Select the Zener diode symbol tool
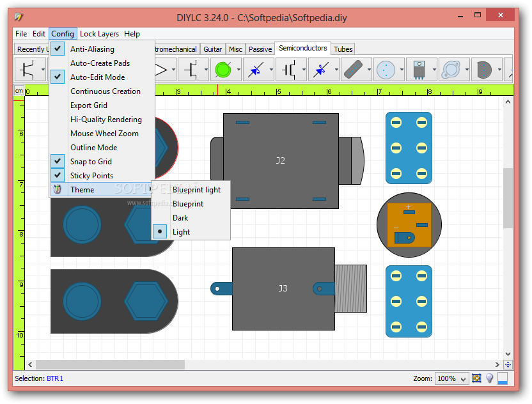 (x=320, y=70)
